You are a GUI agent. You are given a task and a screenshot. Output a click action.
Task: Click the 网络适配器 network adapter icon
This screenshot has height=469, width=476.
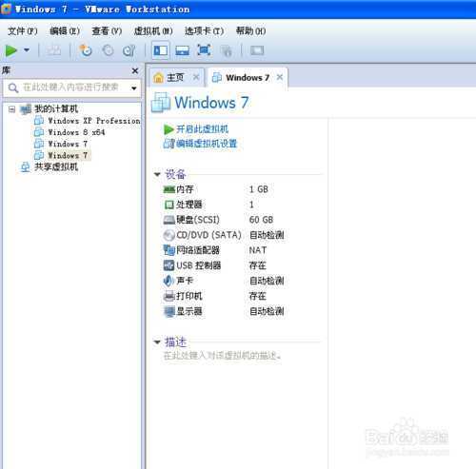click(169, 250)
